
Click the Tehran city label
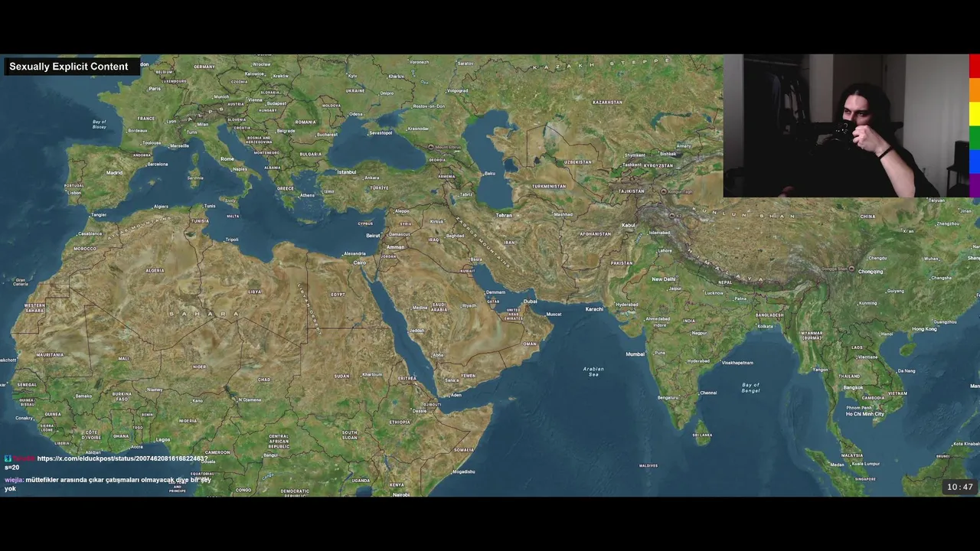[x=504, y=216]
